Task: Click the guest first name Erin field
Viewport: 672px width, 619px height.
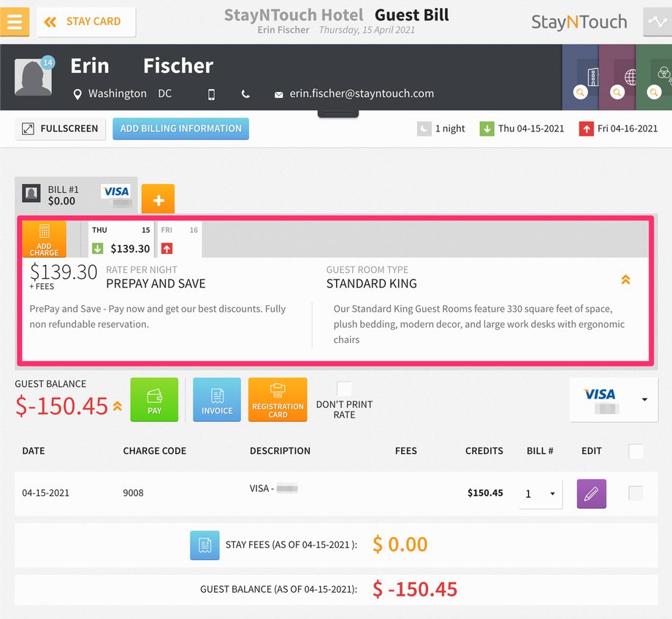Action: (90, 66)
